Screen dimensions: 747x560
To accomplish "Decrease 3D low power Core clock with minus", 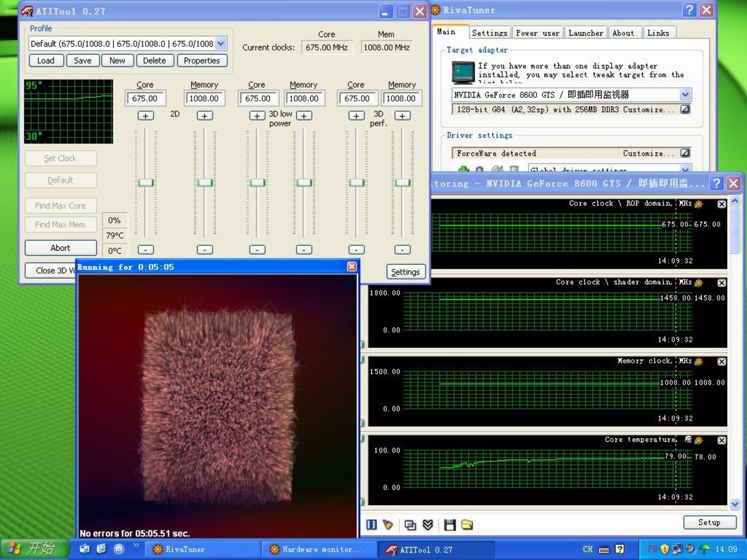I will 257,250.
